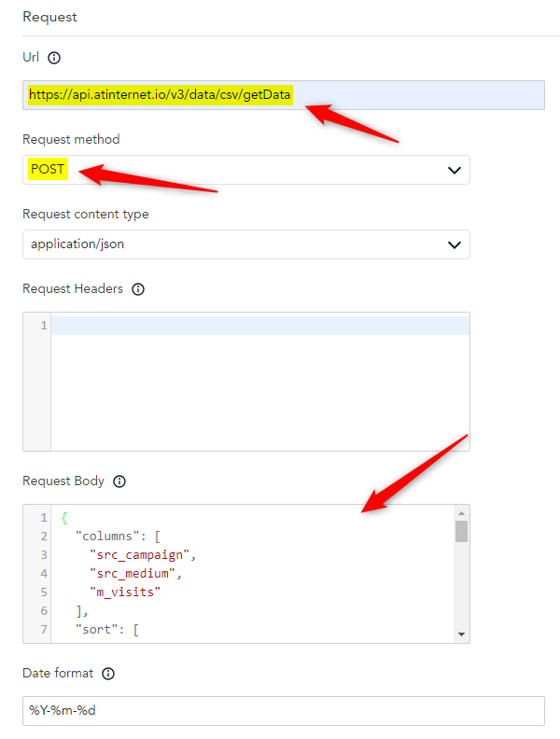
Task: Click the "src_campaign" line in Request Body
Action: click(144, 554)
